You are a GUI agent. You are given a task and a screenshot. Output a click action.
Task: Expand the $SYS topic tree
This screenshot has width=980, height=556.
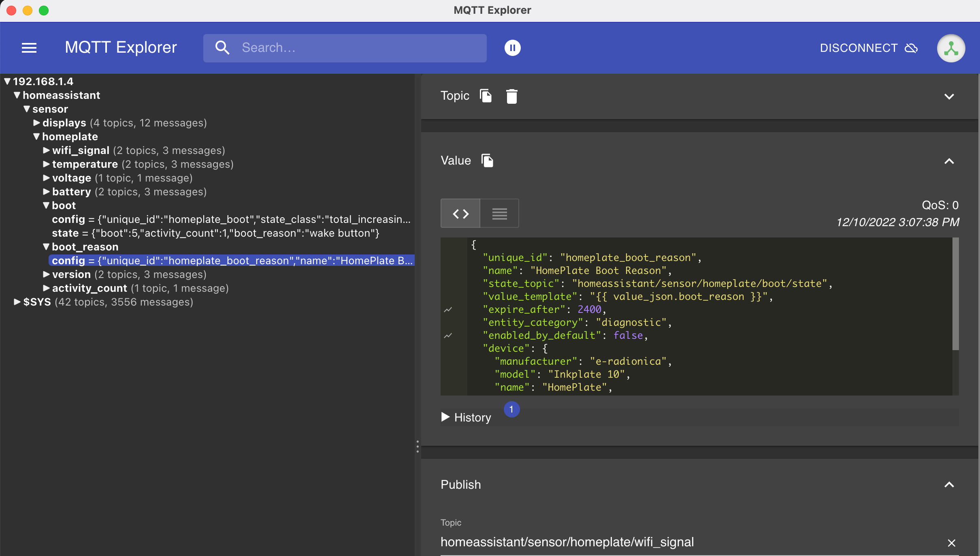(x=17, y=302)
